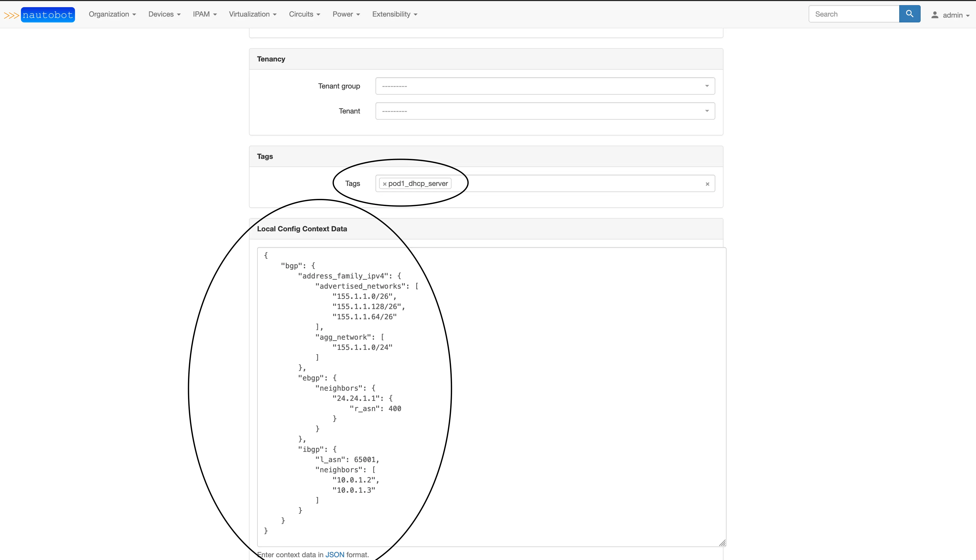Remove the pod1_dhcp_server tag chip
The image size is (976, 560).
pos(384,184)
